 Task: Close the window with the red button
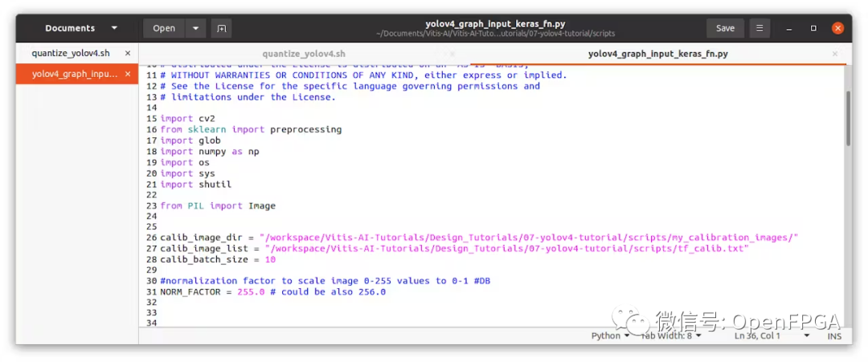[x=838, y=28]
